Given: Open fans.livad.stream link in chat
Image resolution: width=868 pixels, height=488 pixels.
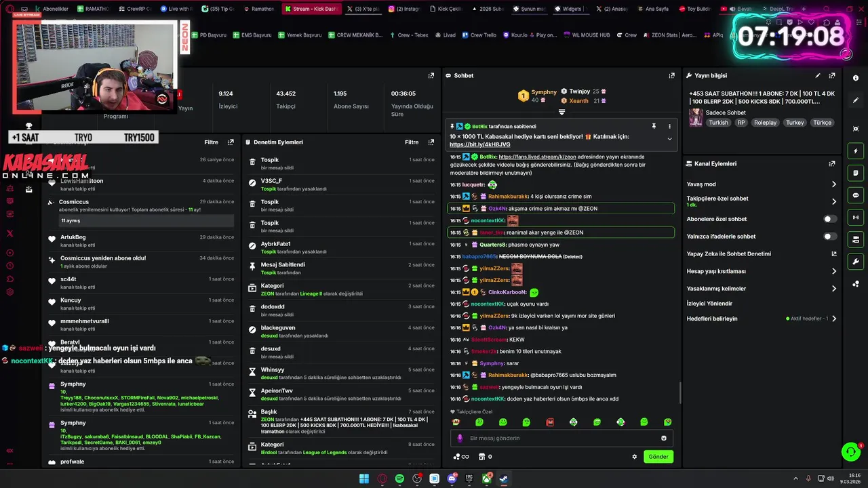Looking at the screenshot, I should (x=537, y=157).
